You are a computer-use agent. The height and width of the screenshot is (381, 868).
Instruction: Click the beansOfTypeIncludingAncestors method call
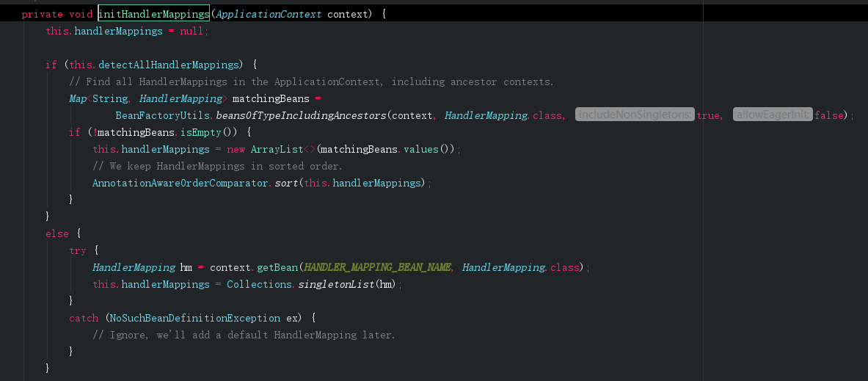(x=301, y=115)
